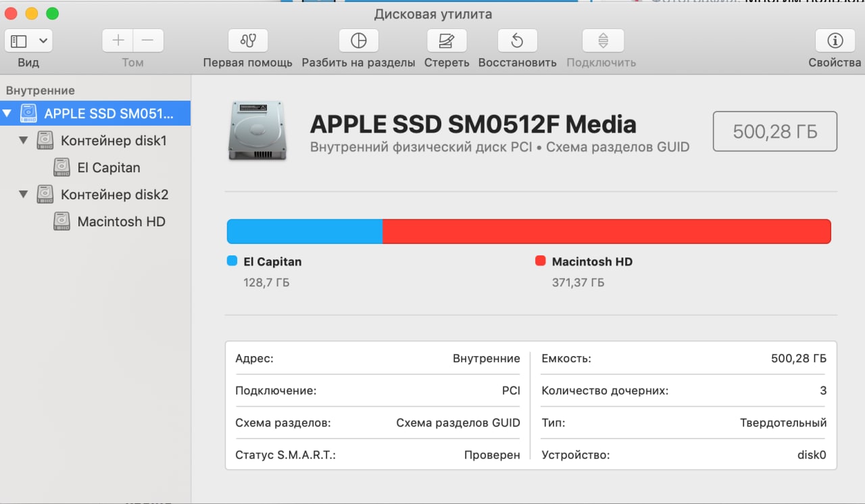Viewport: 865px width, 504px height.
Task: Select Контейнер disk2 in sidebar
Action: [95, 195]
